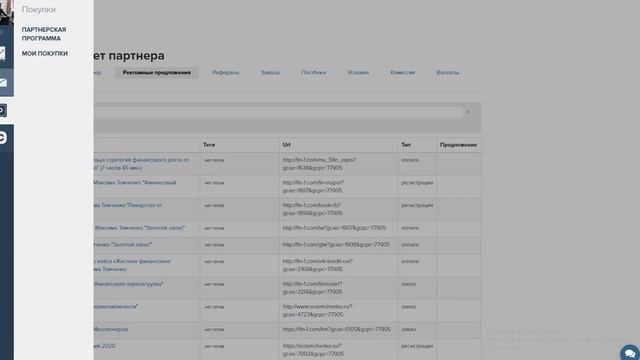640x360 pixels.
Task: Click URL containing gcao=5105
Action: coord(336,329)
